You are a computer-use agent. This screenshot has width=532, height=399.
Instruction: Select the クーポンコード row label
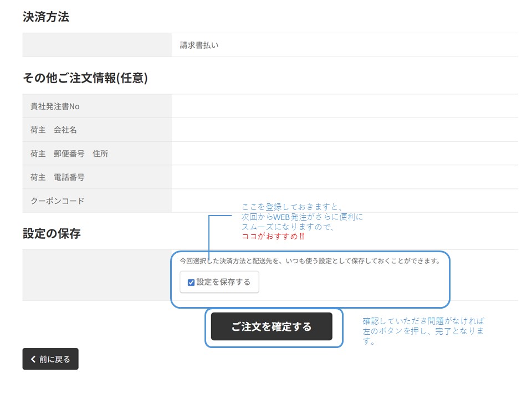[x=58, y=201]
